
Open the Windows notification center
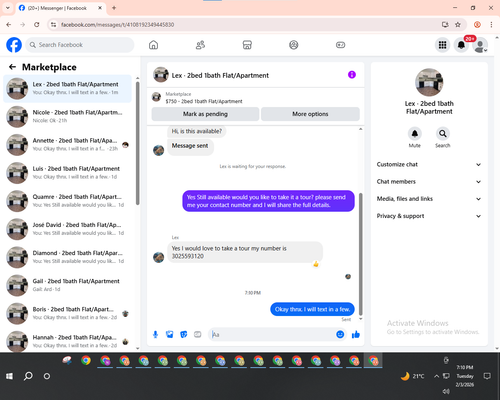[487, 376]
